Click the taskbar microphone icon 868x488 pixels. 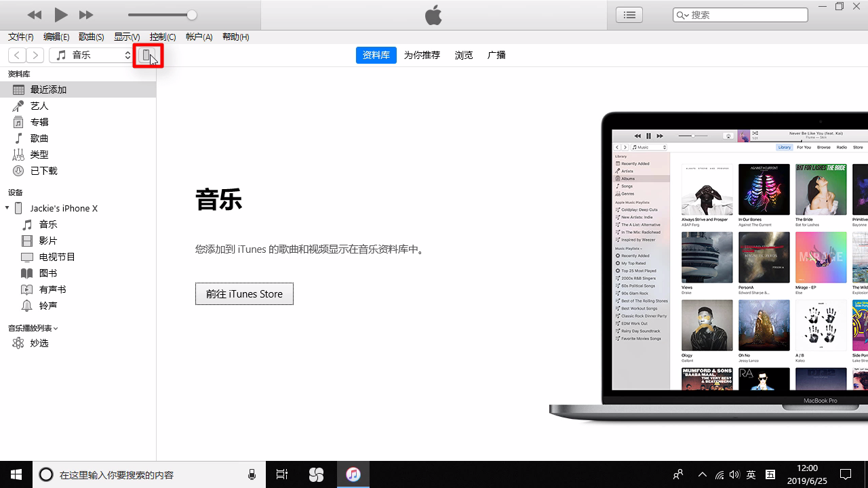252,474
